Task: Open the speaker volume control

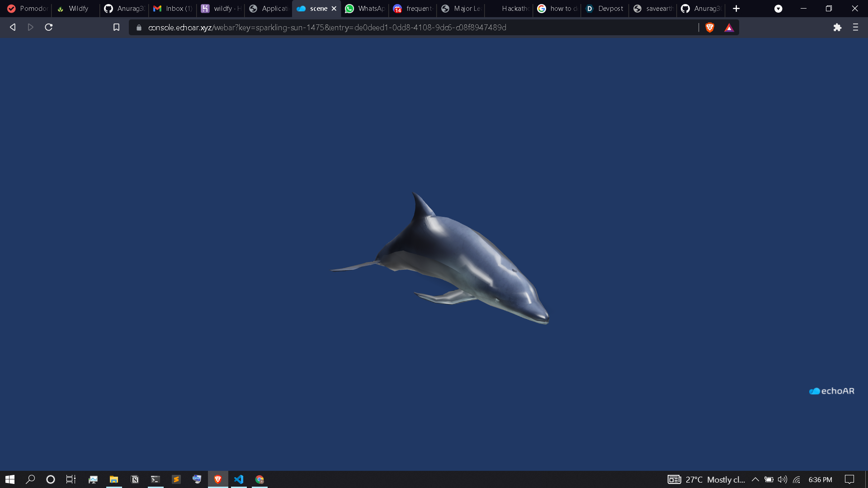Action: tap(782, 479)
